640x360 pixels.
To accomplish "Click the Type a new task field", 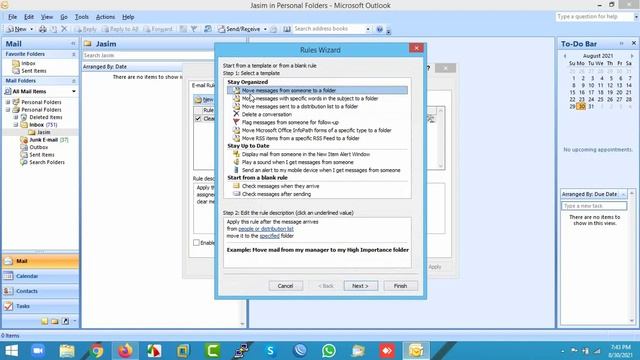I will (594, 206).
